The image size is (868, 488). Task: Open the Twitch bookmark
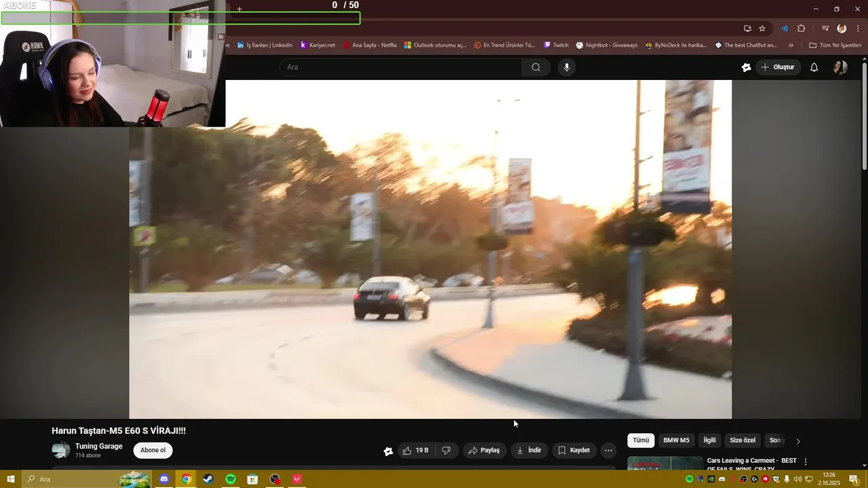(556, 45)
